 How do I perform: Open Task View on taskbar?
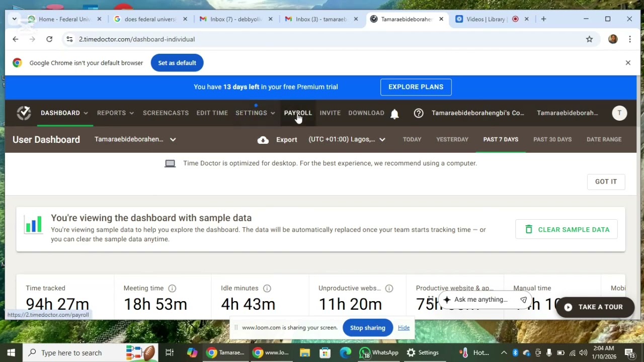[170, 353]
